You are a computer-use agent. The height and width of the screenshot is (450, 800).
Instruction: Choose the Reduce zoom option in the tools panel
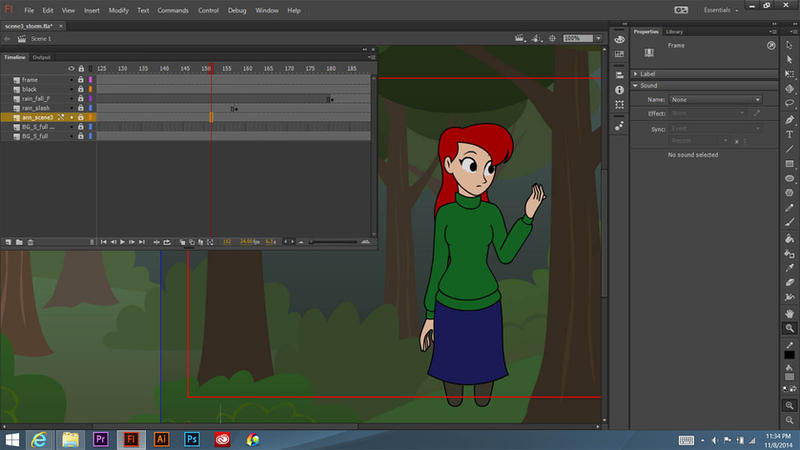pyautogui.click(x=789, y=420)
